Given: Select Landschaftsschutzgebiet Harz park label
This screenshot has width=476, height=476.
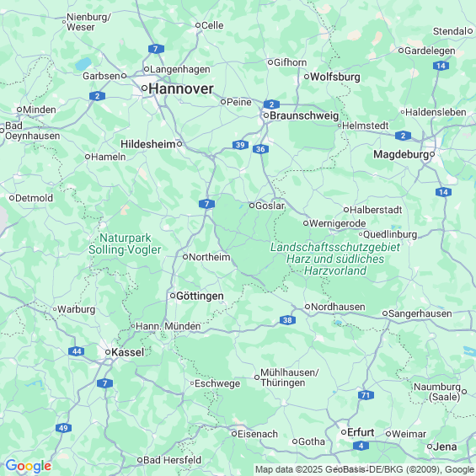Looking at the screenshot, I should pos(335,259).
